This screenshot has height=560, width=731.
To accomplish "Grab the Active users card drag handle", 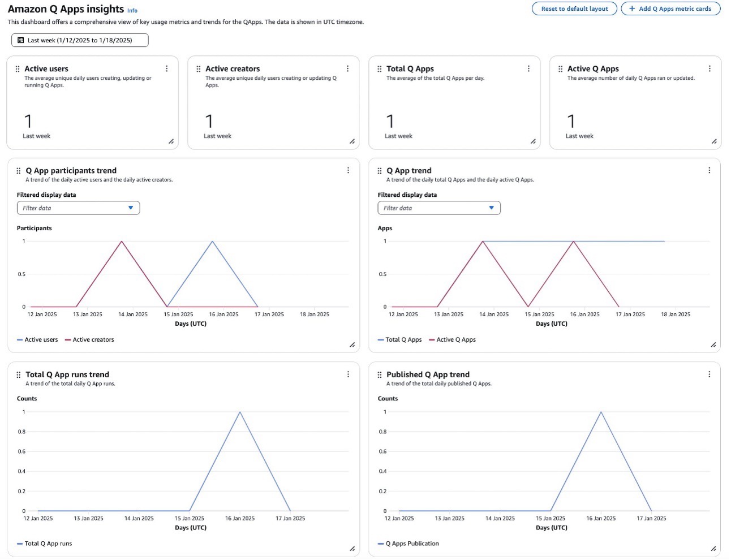I will click(x=18, y=69).
